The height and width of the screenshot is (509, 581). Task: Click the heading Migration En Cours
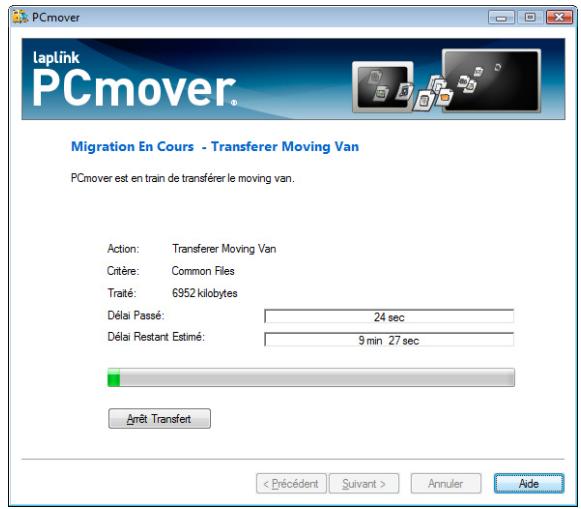[132, 147]
